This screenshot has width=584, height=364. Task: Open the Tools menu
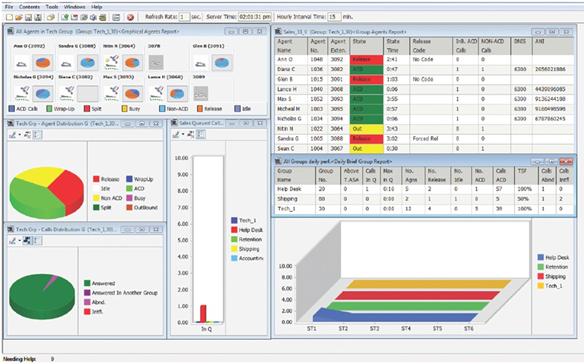tap(52, 7)
